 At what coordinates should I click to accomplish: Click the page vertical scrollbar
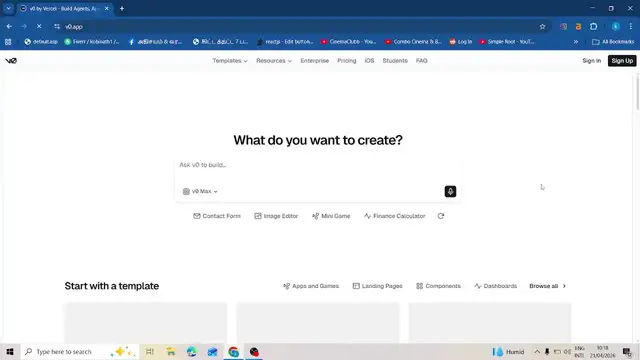637,92
